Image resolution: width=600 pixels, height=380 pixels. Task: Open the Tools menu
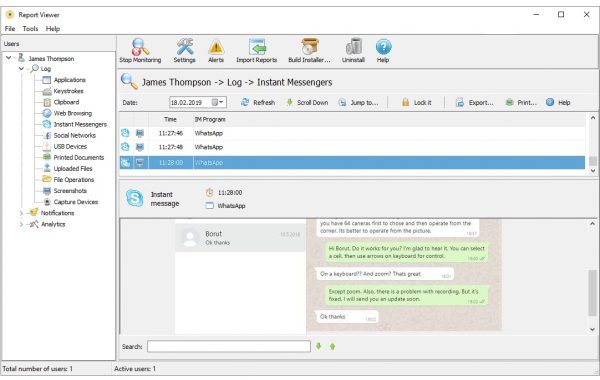[x=30, y=29]
